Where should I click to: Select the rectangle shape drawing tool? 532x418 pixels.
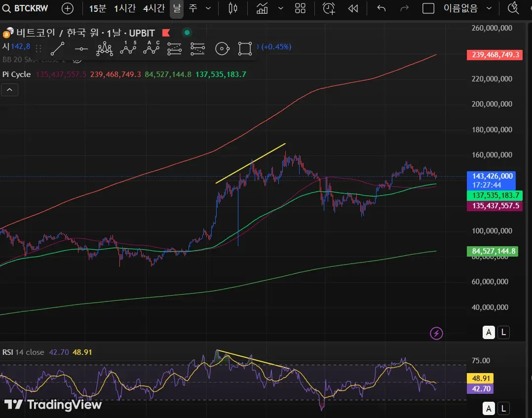click(x=245, y=49)
